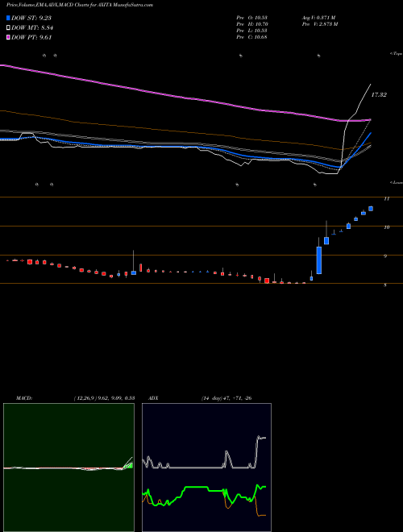Image resolution: width=403 pixels, height=532 pixels.
Task: Click the chart title mentioning MunafaSutra.com
Action: (x=80, y=5)
